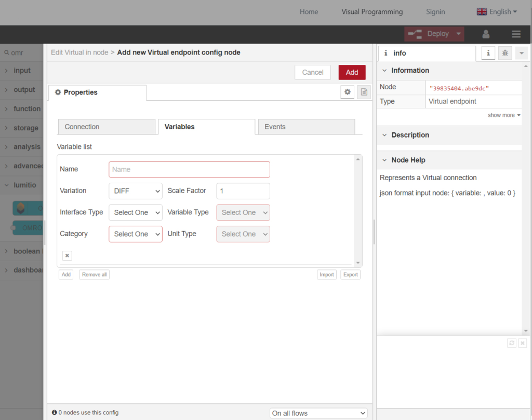The image size is (532, 420).
Task: Expand the output palette category
Action: click(x=22, y=90)
